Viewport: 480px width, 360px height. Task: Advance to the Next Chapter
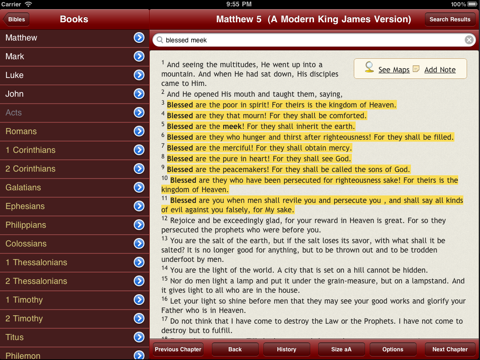[x=450, y=349]
